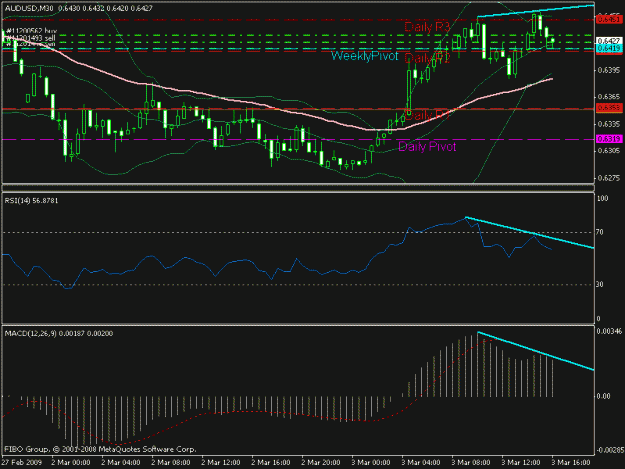The image size is (625, 469).
Task: Click the RSI scale value 100
Action: click(602, 198)
